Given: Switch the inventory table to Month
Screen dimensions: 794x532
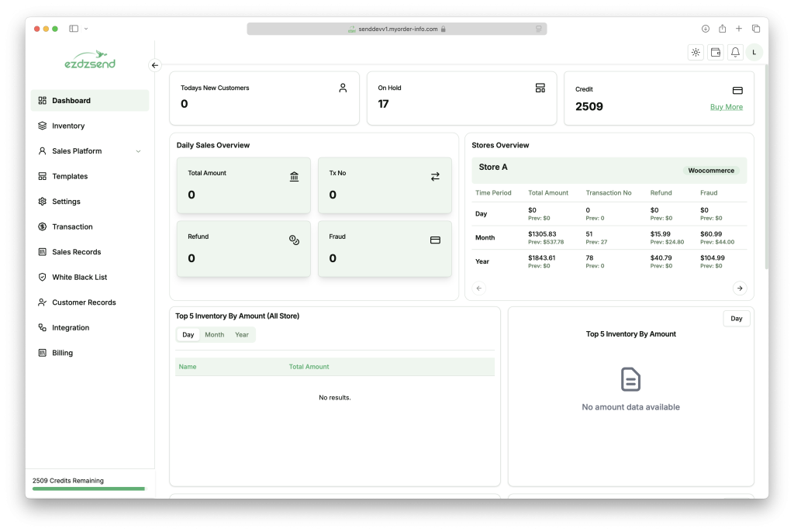Looking at the screenshot, I should coord(214,335).
